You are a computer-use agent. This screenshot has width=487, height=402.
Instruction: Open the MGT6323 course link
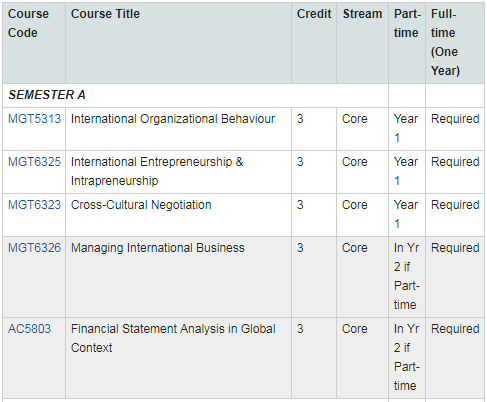tap(34, 205)
